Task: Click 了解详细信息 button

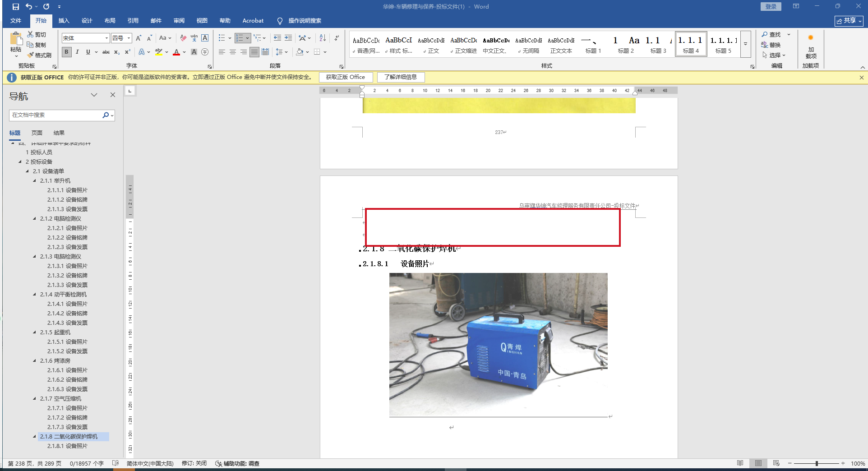Action: (401, 77)
